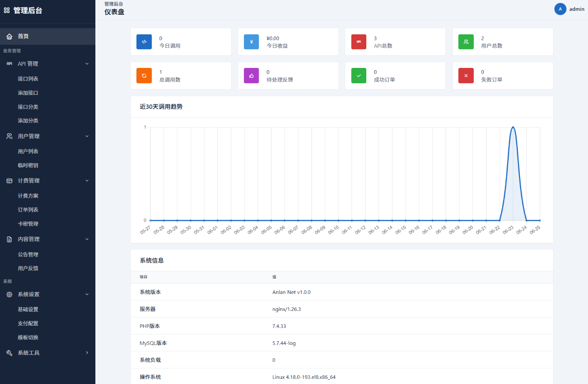
Task: Click the admin avatar circle
Action: [560, 9]
